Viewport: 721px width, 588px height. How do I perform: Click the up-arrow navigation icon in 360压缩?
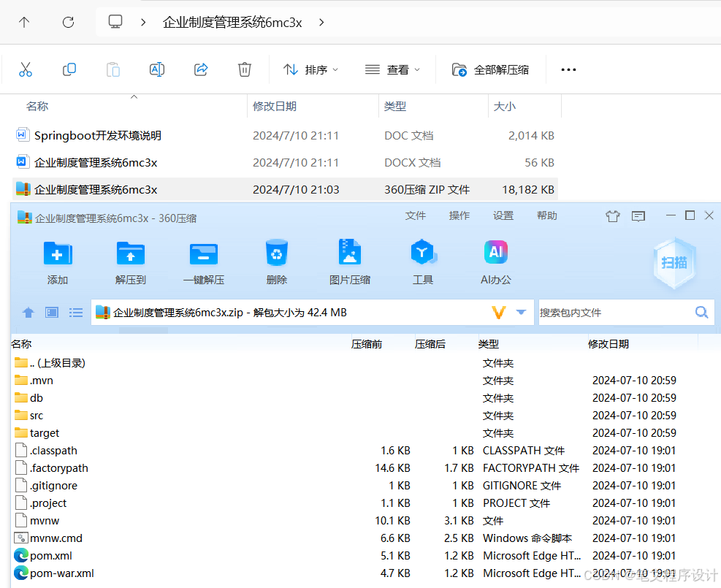(28, 312)
